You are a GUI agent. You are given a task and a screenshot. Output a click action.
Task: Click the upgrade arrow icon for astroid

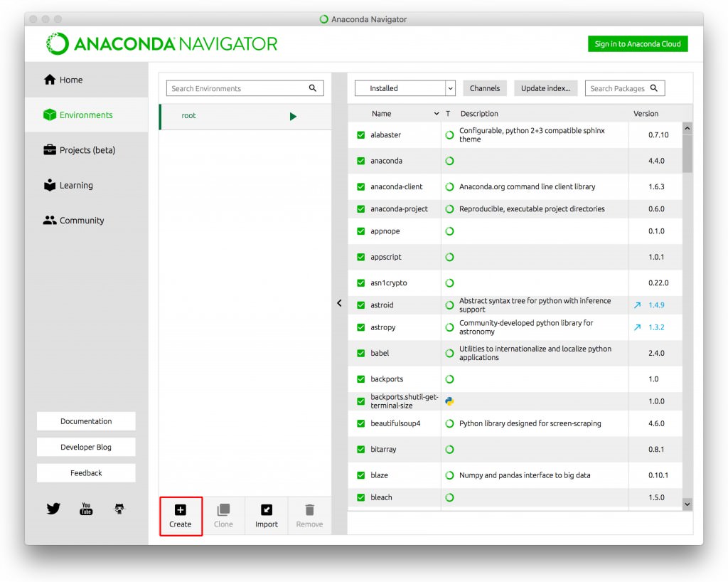[x=638, y=305]
